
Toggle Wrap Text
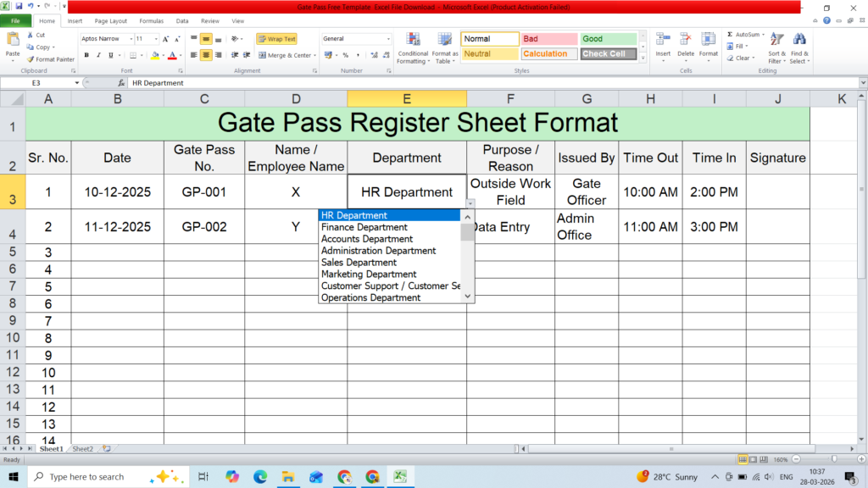277,39
